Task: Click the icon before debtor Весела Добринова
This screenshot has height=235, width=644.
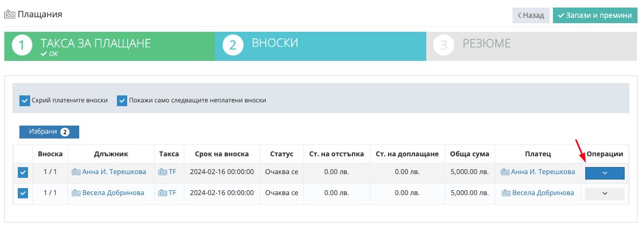Action: (x=76, y=192)
